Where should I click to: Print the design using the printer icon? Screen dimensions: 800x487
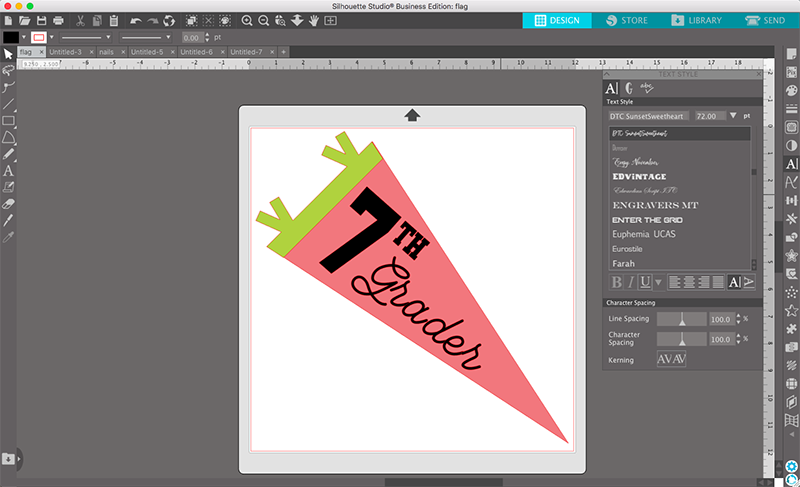pos(58,20)
